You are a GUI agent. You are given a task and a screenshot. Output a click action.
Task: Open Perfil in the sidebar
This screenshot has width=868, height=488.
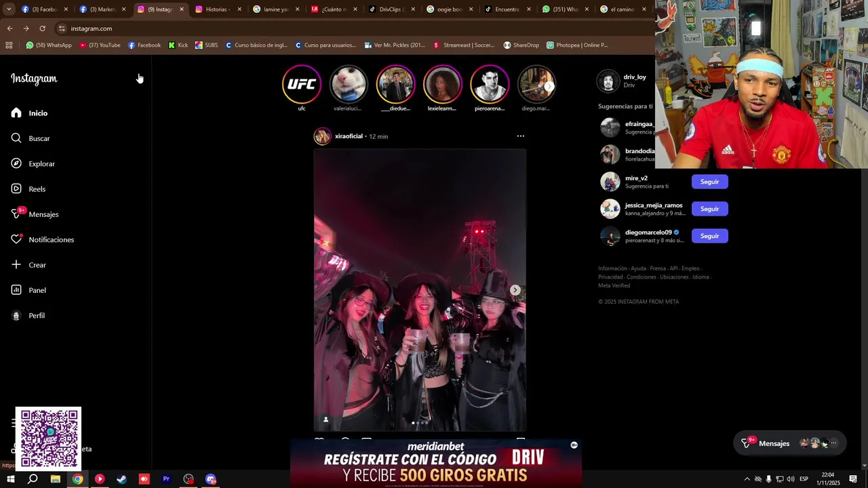(x=28, y=316)
